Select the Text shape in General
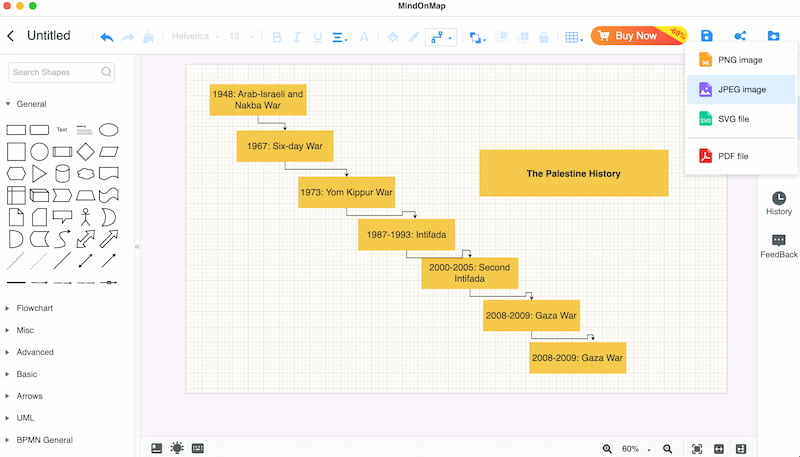Viewport: 800px width, 457px height. tap(62, 130)
